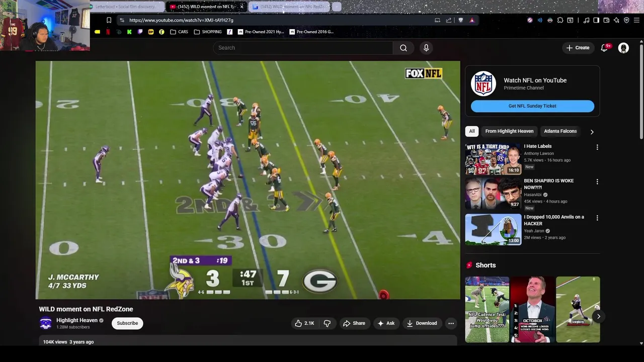Click the browser address bar URL
Viewport: 644px width, 362px height.
pyautogui.click(x=181, y=20)
